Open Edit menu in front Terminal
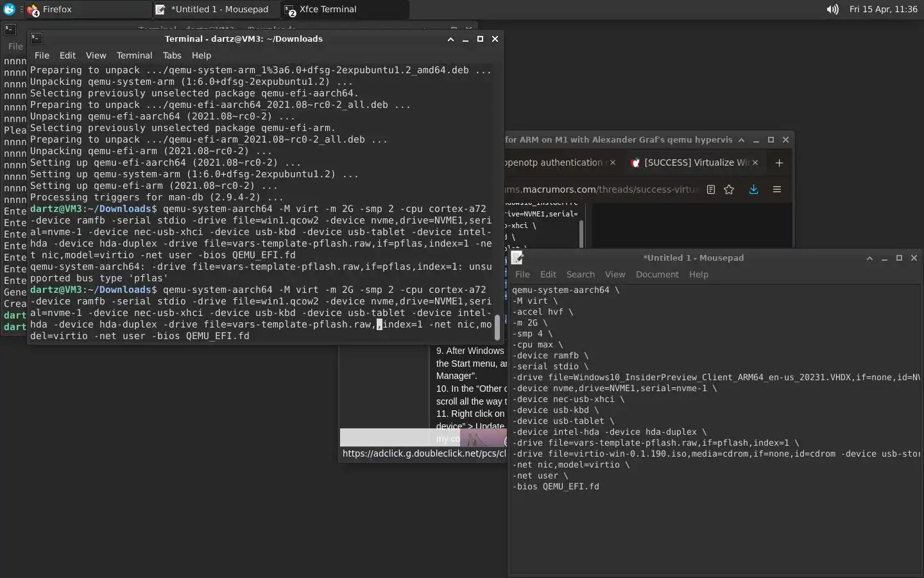The height and width of the screenshot is (578, 924). point(67,55)
